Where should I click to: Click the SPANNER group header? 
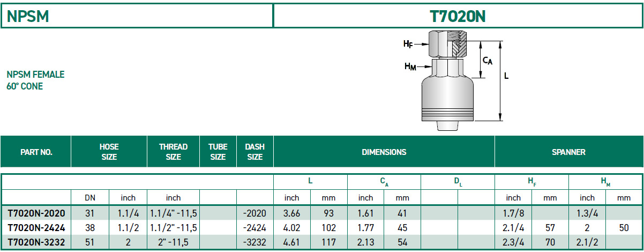click(568, 152)
